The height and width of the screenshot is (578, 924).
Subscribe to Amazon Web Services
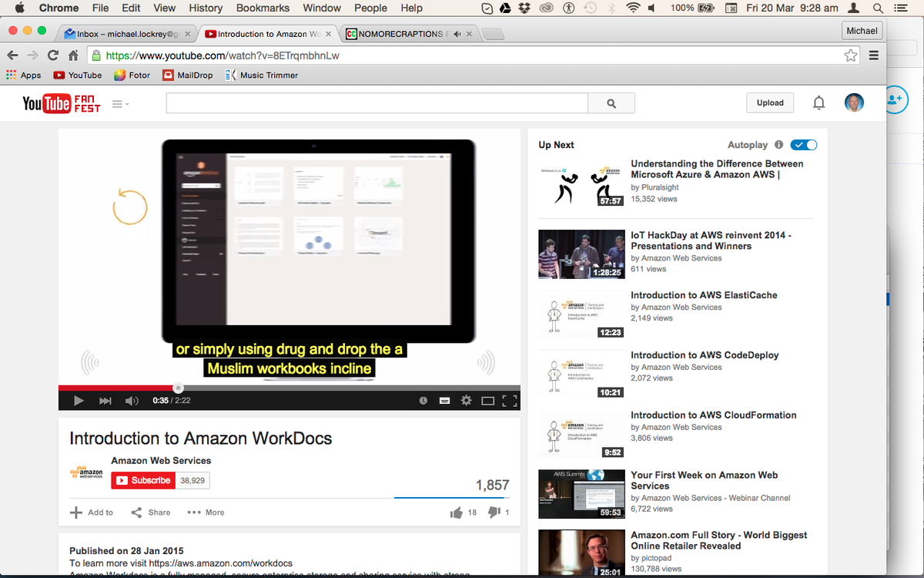point(143,480)
